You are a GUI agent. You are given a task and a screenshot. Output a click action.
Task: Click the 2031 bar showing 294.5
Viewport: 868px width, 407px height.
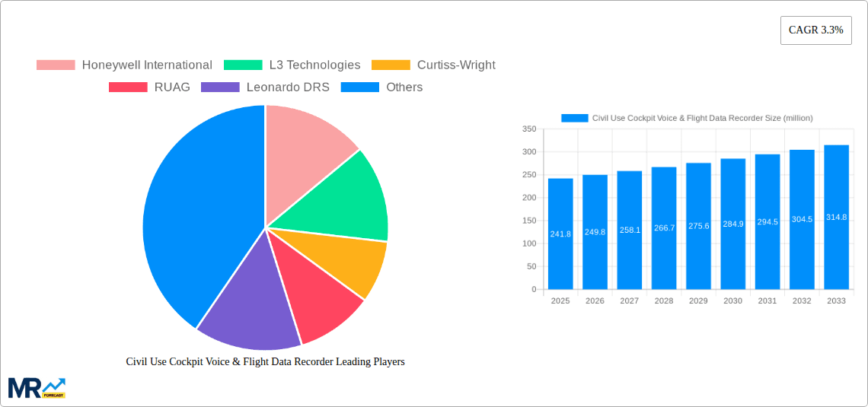[767, 221]
